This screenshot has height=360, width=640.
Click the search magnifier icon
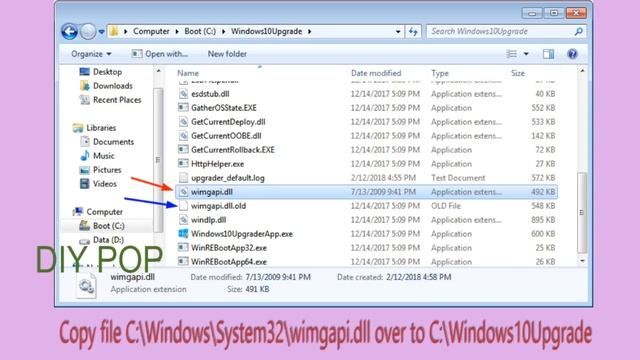pyautogui.click(x=578, y=31)
